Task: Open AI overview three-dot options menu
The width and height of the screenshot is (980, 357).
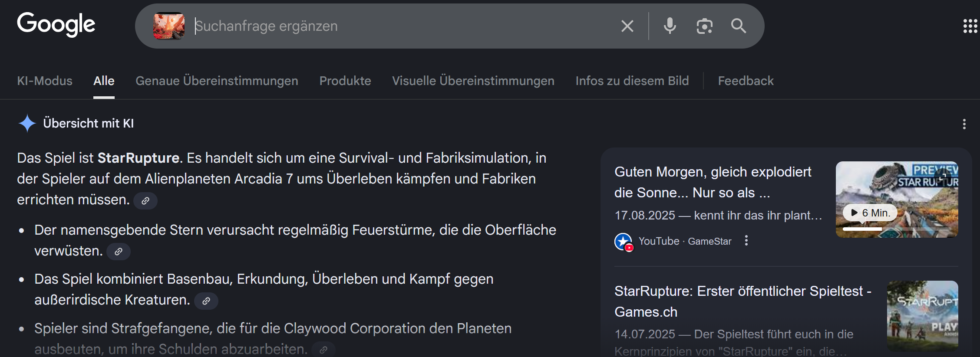Action: click(964, 124)
